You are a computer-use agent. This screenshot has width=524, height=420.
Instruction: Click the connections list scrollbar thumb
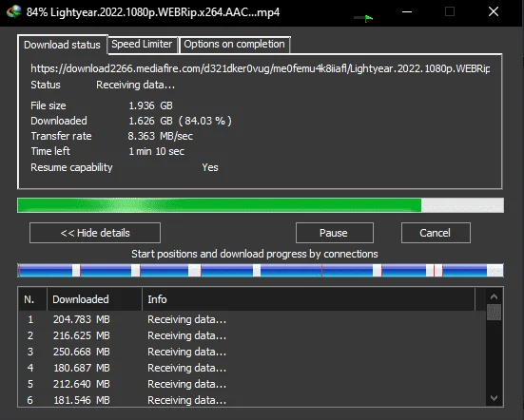point(494,312)
